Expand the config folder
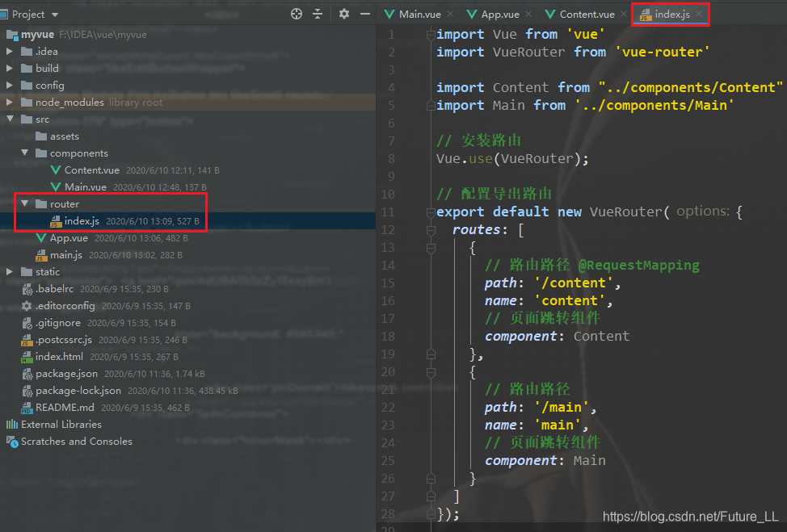The width and height of the screenshot is (787, 532). pyautogui.click(x=9, y=86)
